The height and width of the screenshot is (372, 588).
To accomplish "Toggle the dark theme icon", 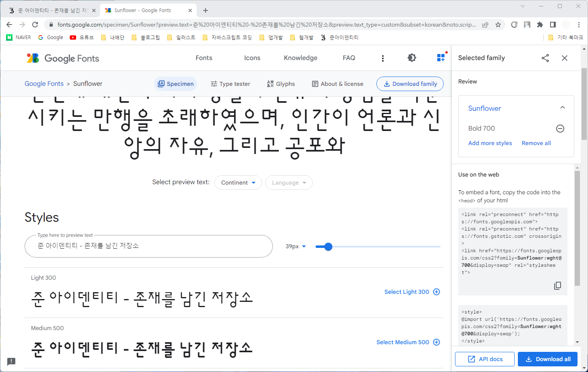I will (x=411, y=58).
